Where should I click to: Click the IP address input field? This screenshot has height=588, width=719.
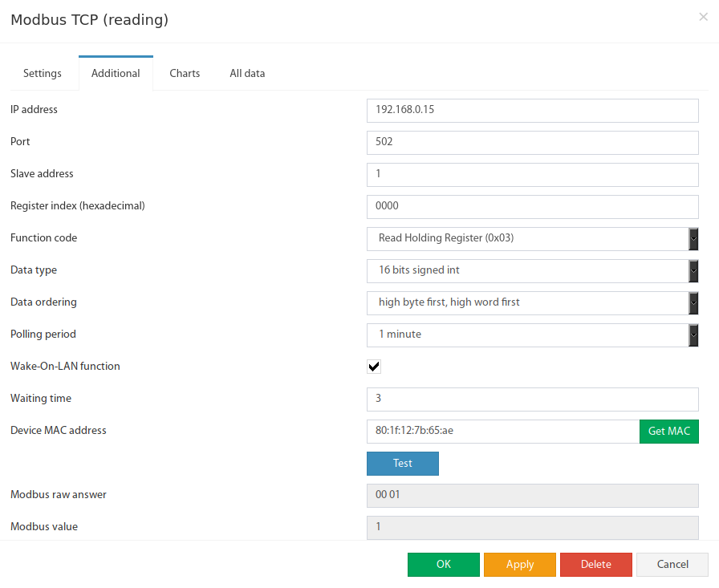point(532,111)
